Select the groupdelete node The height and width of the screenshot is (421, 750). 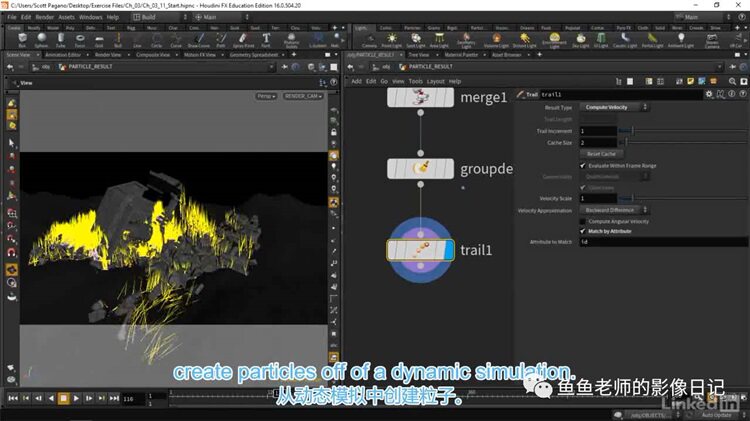coord(420,169)
